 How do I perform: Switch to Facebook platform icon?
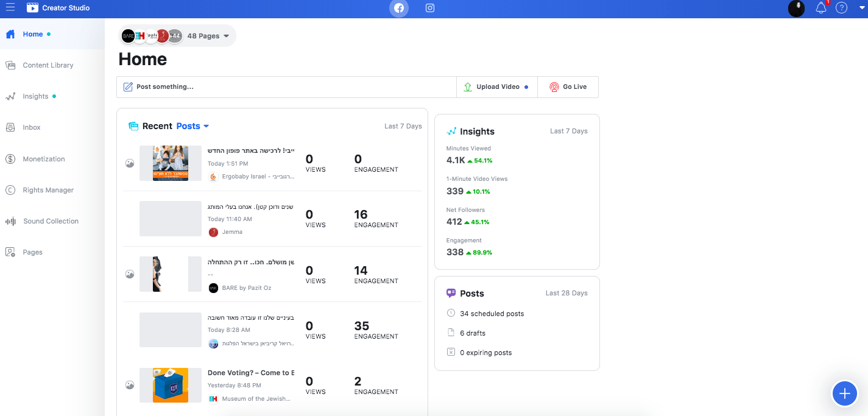coord(399,8)
